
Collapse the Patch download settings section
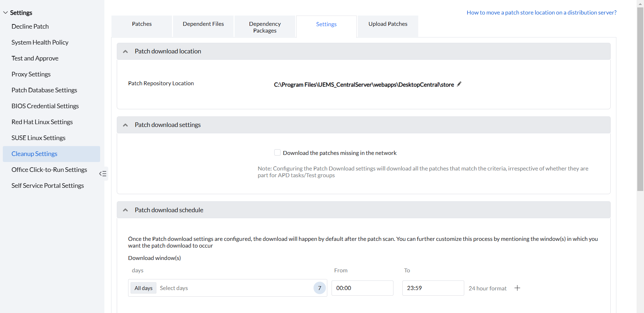[x=125, y=125]
